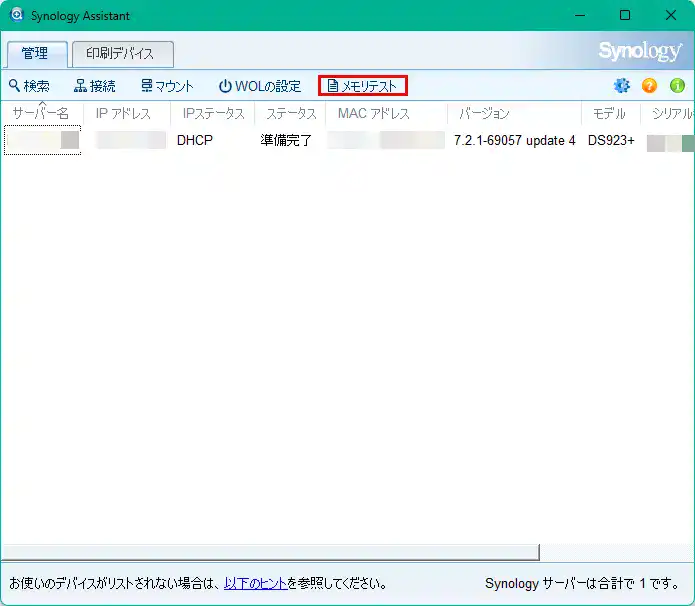Sort by モデル column header
Viewport: 695px width, 606px height.
[609, 114]
